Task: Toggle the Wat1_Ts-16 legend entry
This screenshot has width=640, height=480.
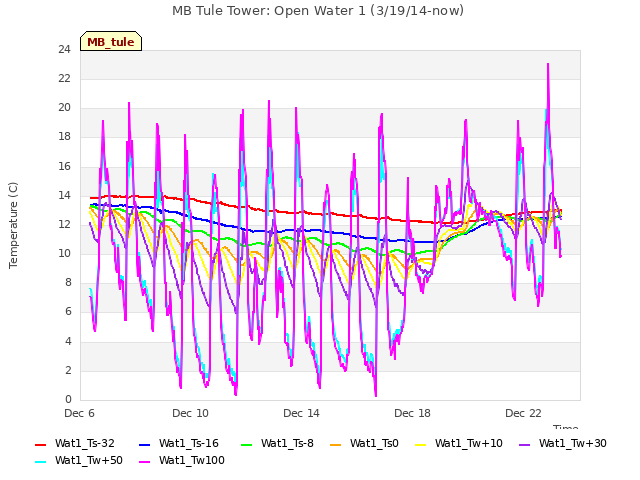Action: (x=179, y=444)
